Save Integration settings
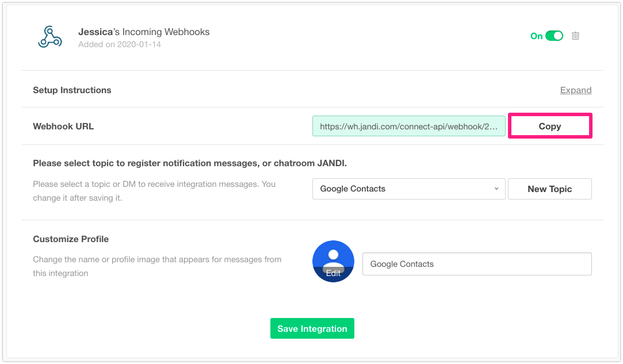The height and width of the screenshot is (364, 623). (312, 328)
